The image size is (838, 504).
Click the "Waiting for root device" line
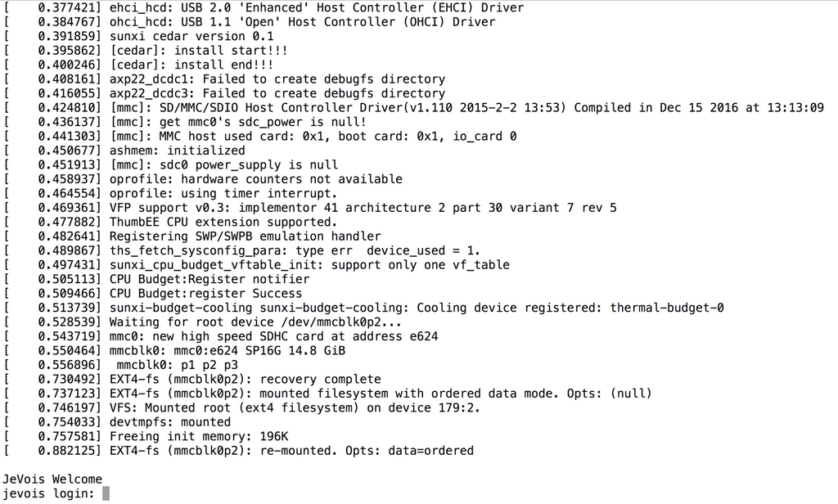click(x=255, y=322)
